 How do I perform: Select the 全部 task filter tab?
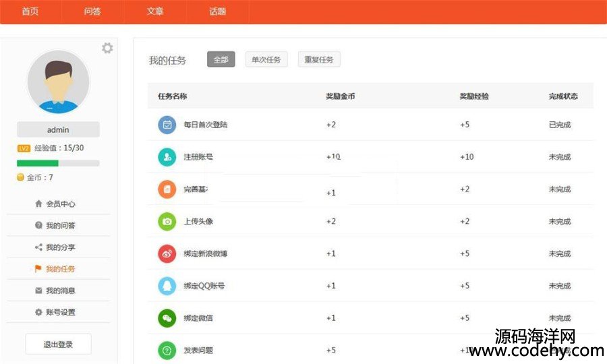coord(221,59)
